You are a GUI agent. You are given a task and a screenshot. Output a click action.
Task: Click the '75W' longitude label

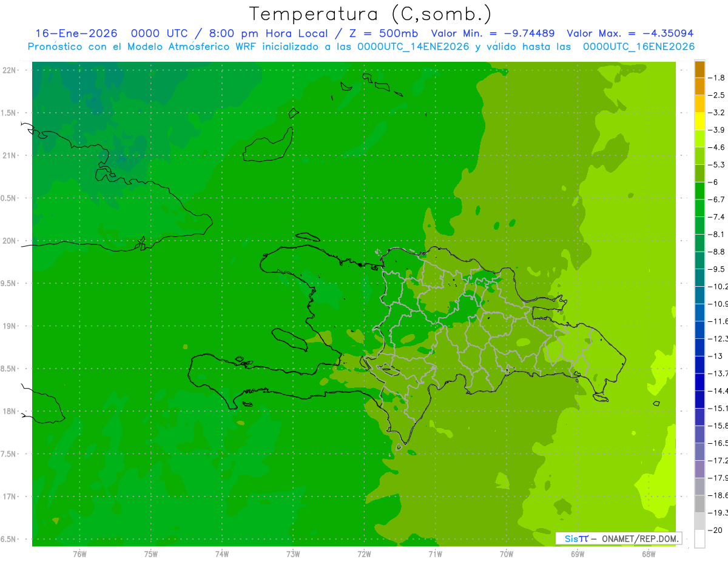click(x=150, y=554)
